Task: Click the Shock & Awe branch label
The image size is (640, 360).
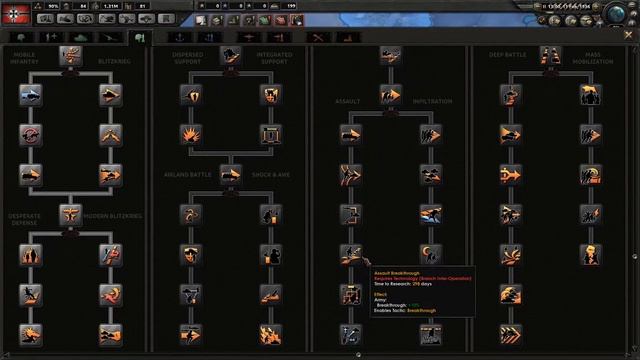Action: 271,175
